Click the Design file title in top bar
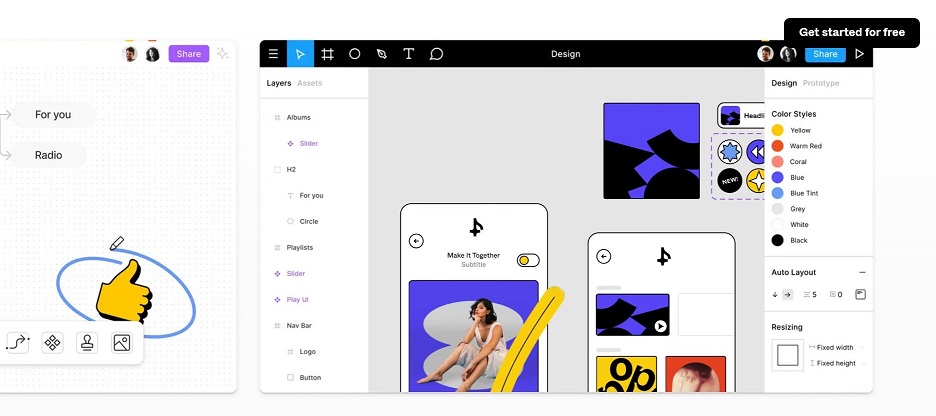 pyautogui.click(x=565, y=54)
